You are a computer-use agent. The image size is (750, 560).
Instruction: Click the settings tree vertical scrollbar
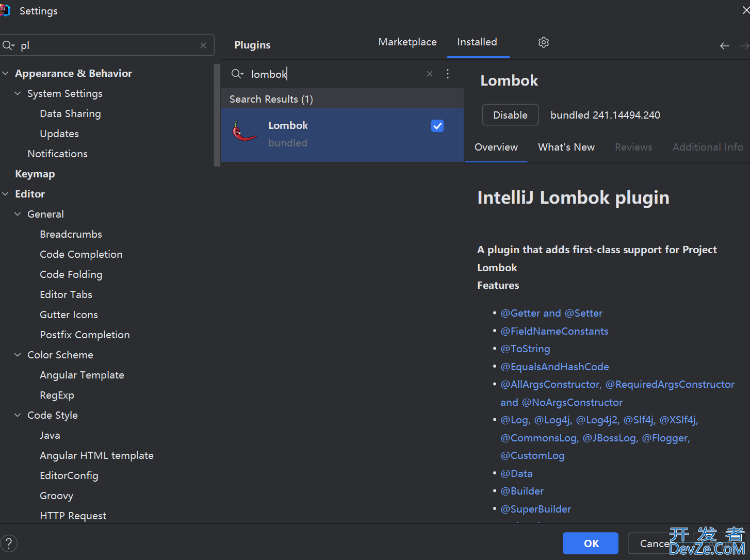tap(217, 114)
